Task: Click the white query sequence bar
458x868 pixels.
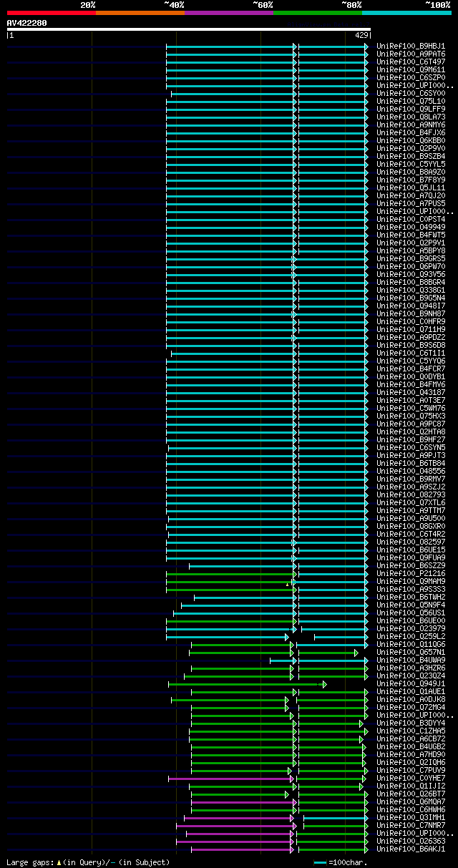Action: (188, 29)
